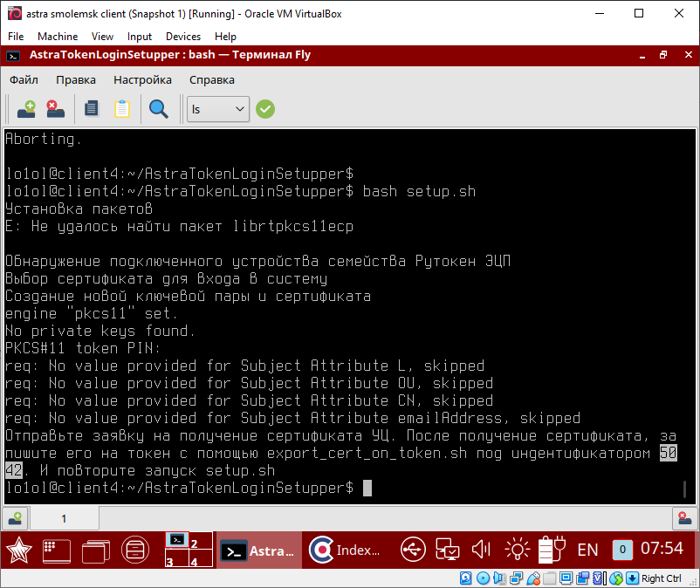
Task: Click the 'PKCS#11 token PIN:' line
Action: 83,348
